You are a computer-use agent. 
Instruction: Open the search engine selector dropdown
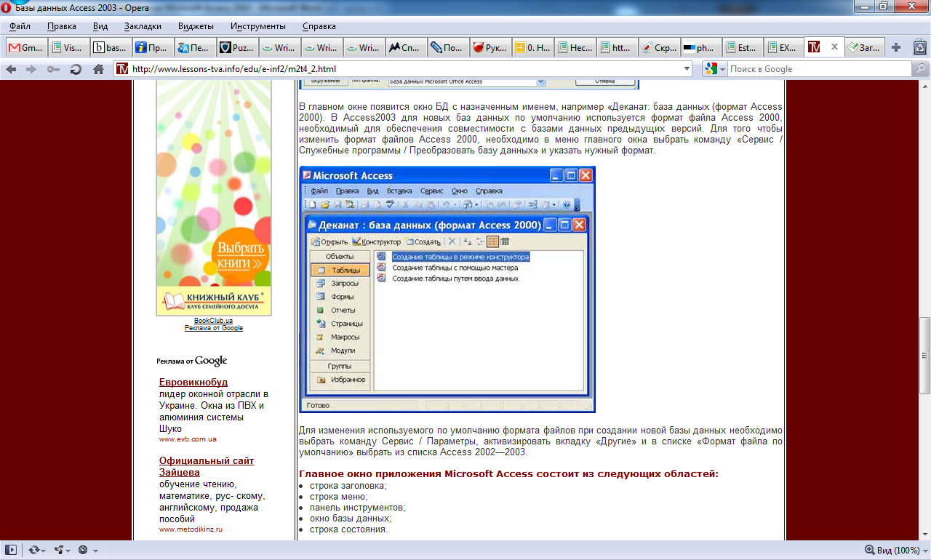click(715, 69)
